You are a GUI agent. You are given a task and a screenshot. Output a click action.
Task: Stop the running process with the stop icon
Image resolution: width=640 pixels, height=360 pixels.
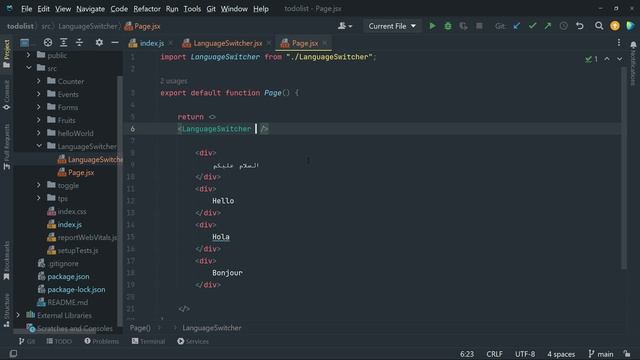(x=479, y=26)
